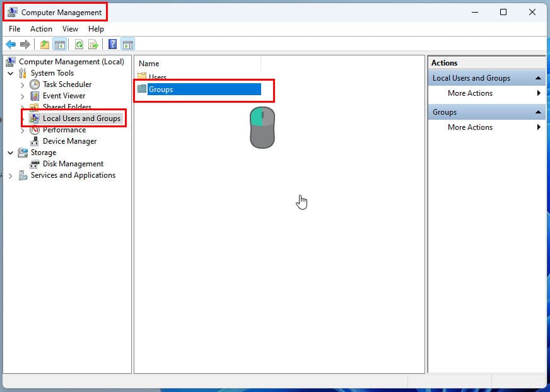Open the Help menu
The height and width of the screenshot is (392, 550).
[x=96, y=29]
